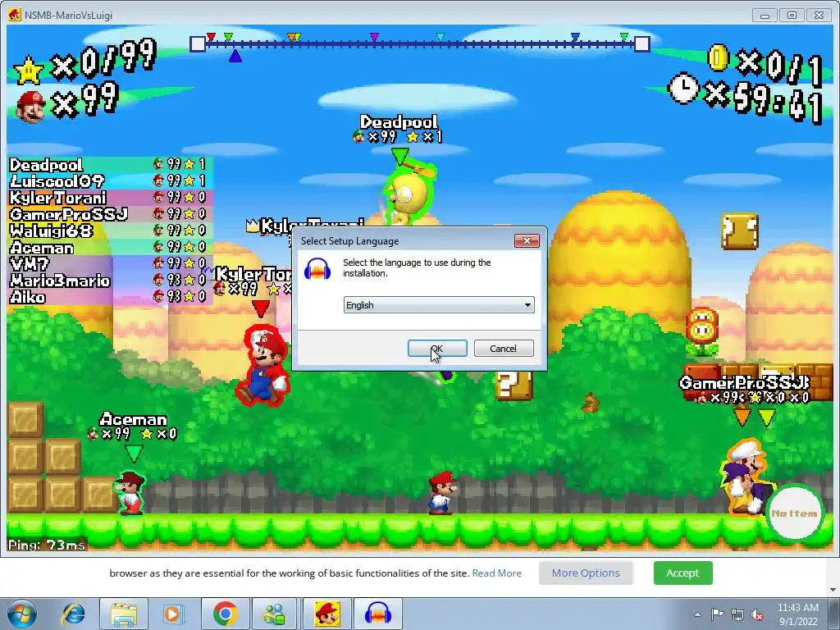
Task: Click the muted volume tray icon
Action: (757, 614)
